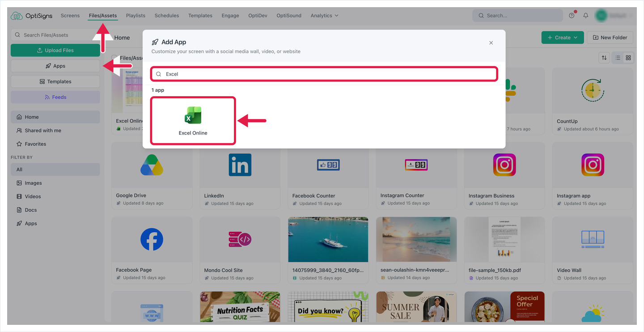Close the Add App dialog
The width and height of the screenshot is (644, 332).
click(491, 43)
